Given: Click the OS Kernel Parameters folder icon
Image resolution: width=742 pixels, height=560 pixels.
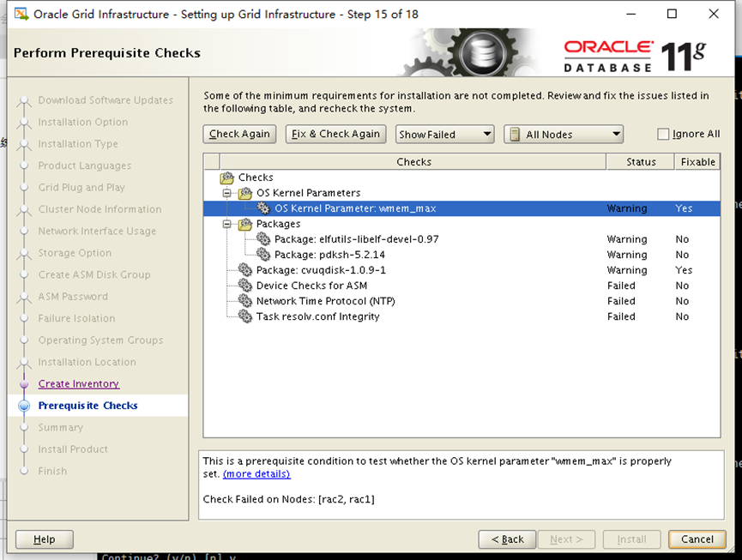Looking at the screenshot, I should [x=245, y=193].
